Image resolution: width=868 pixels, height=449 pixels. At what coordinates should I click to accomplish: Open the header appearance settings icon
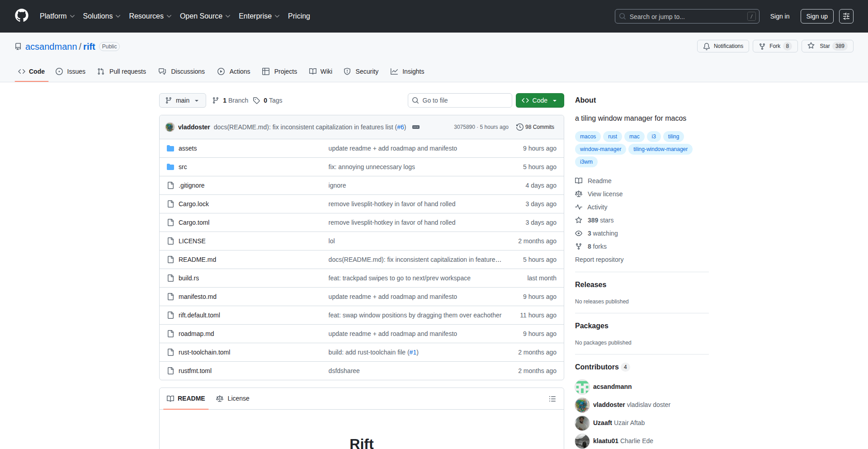tap(846, 16)
